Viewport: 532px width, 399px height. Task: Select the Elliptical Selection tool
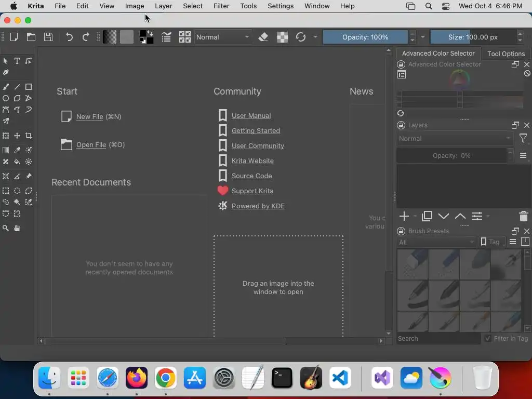(17, 191)
